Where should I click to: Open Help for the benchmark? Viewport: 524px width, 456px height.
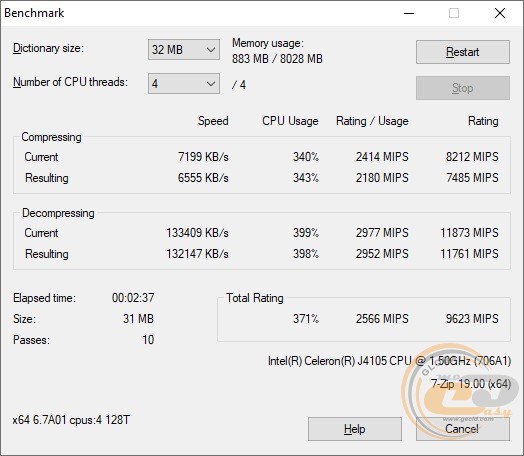(x=355, y=429)
